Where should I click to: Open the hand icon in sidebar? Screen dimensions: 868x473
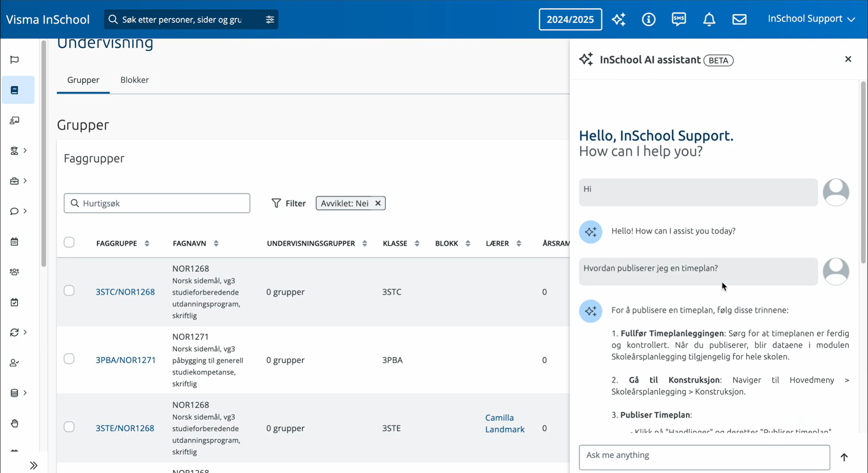click(x=15, y=423)
